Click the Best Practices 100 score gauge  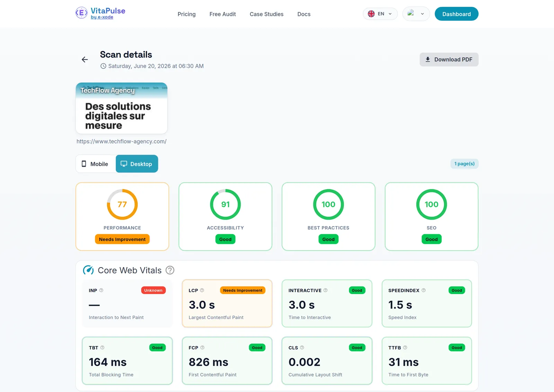coord(329,204)
